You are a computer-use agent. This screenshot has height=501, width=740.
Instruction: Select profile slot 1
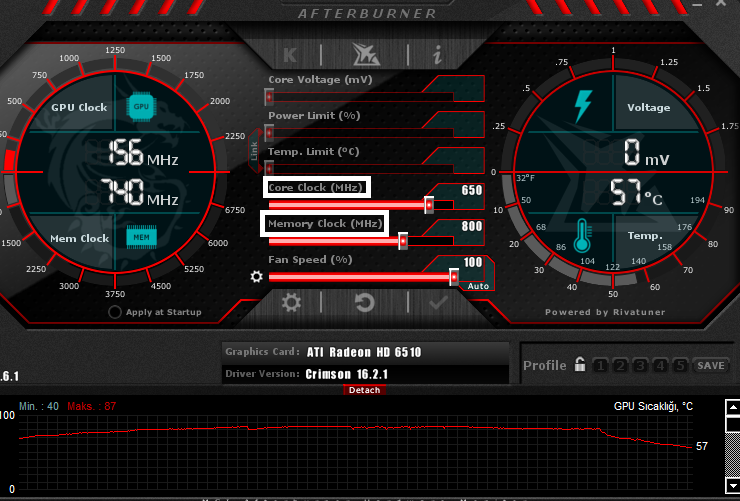point(600,366)
